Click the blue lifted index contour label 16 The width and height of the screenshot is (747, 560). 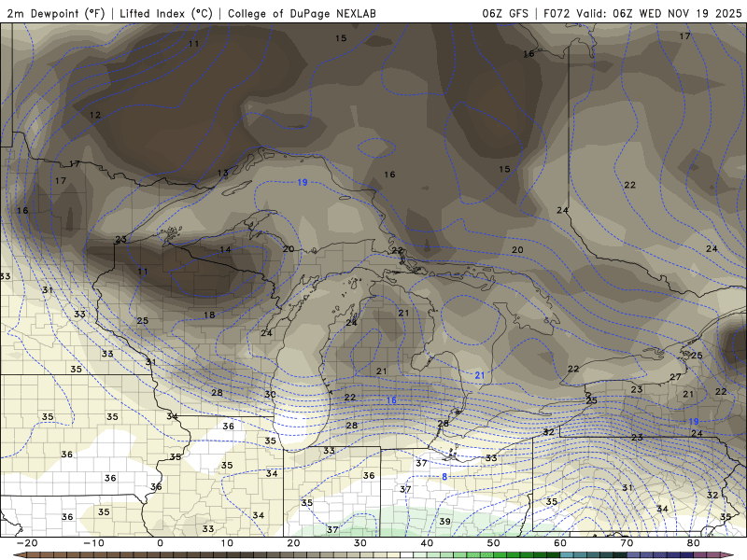(391, 400)
